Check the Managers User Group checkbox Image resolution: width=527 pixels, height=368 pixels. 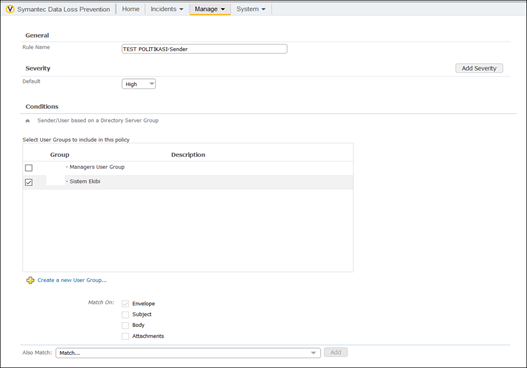click(x=29, y=168)
